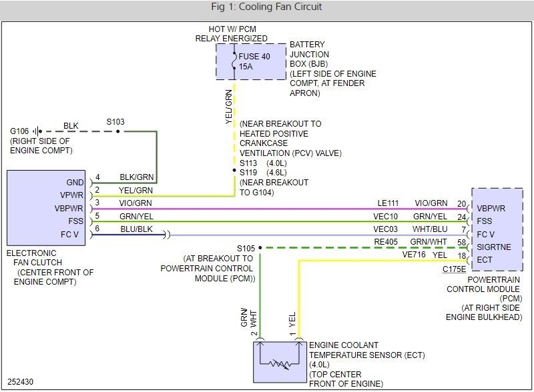Click the Electronic Fan Clutch module box

click(x=46, y=208)
